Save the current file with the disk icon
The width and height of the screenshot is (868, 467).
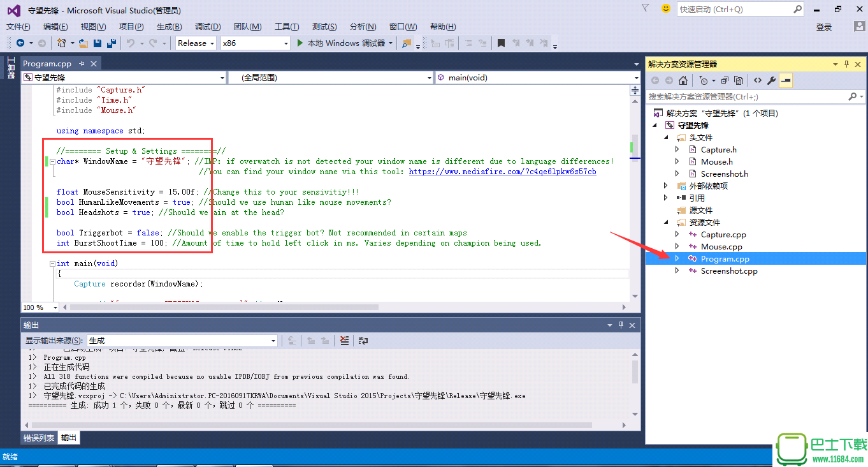click(98, 43)
